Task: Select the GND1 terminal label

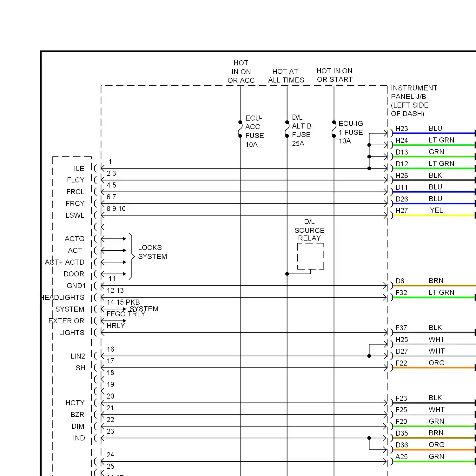Action: pyautogui.click(x=76, y=286)
